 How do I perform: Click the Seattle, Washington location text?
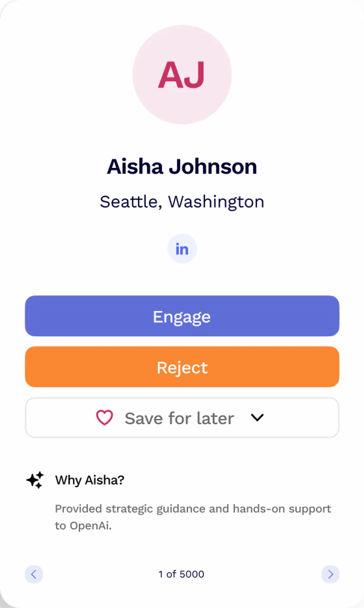182,202
